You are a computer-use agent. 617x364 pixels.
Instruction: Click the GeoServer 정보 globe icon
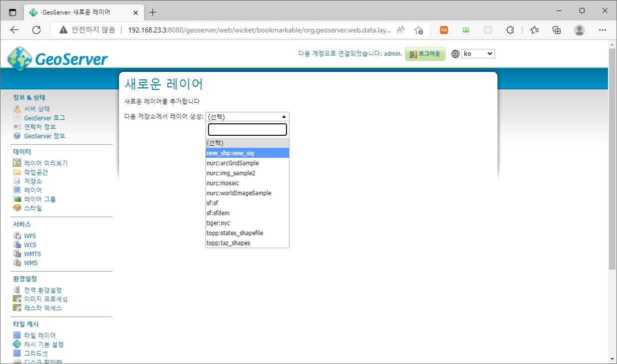pos(17,136)
